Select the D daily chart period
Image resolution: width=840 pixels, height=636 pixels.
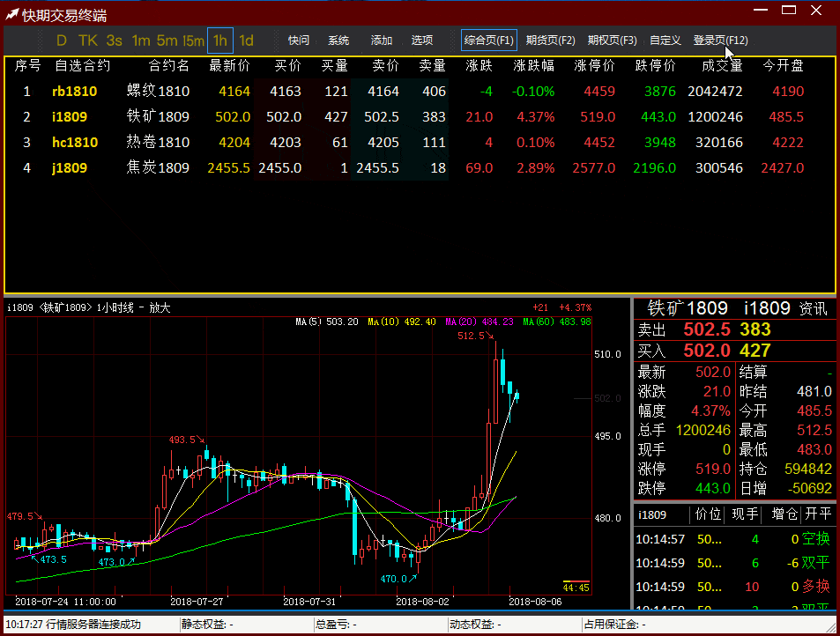pos(62,41)
